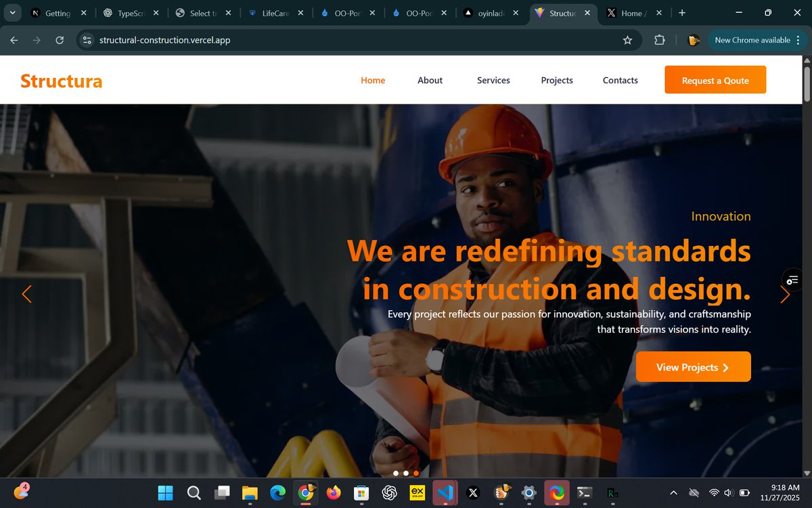The height and width of the screenshot is (508, 812).
Task: Open the Chrome profile avatar
Action: [x=694, y=40]
